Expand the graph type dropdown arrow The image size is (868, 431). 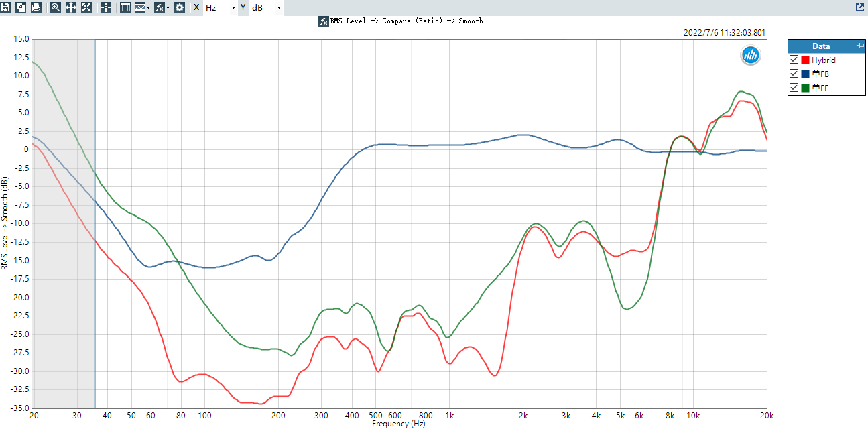click(x=149, y=8)
